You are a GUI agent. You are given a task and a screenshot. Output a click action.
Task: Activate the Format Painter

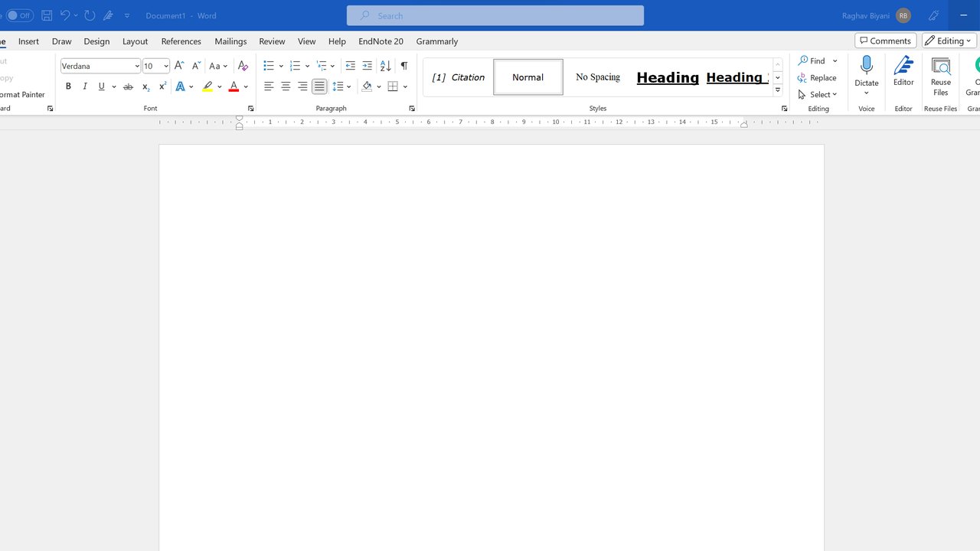(x=23, y=94)
